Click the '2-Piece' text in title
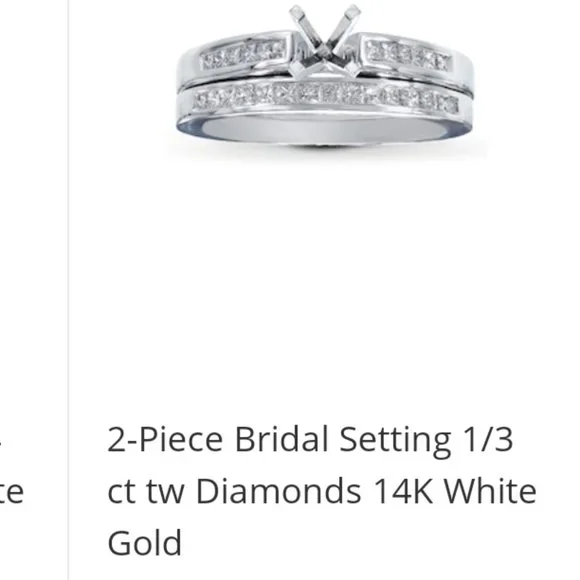Viewport: 580px width, 580px height. pos(165,439)
